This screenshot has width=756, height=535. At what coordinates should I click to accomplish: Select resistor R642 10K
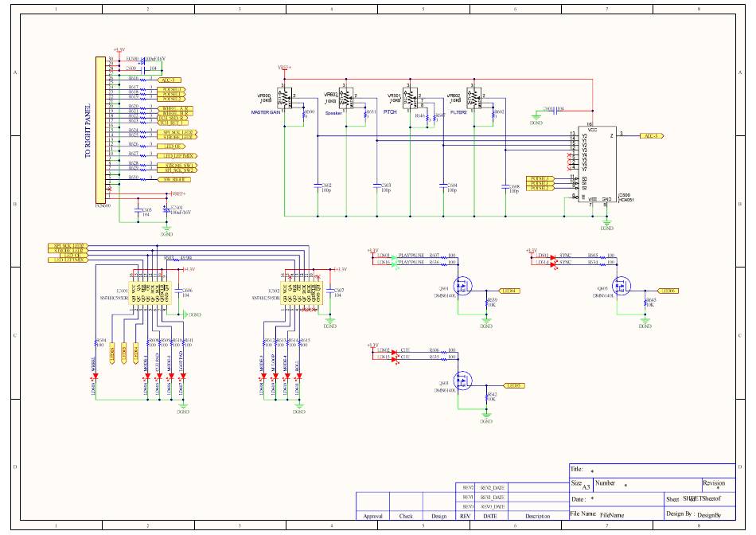click(x=486, y=397)
